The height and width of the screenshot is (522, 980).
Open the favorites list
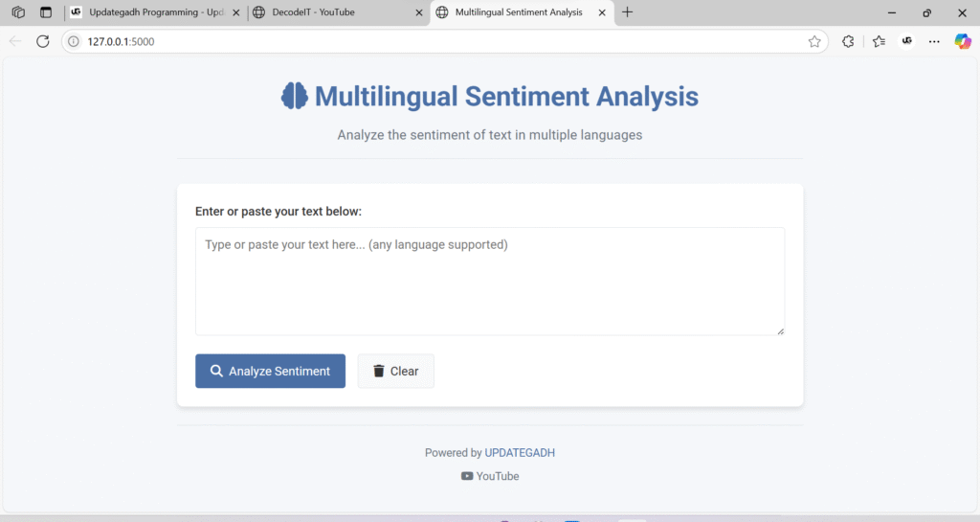click(879, 41)
